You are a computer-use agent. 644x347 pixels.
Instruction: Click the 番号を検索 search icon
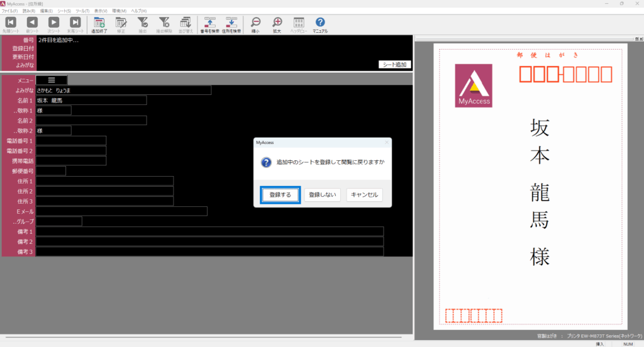209,23
